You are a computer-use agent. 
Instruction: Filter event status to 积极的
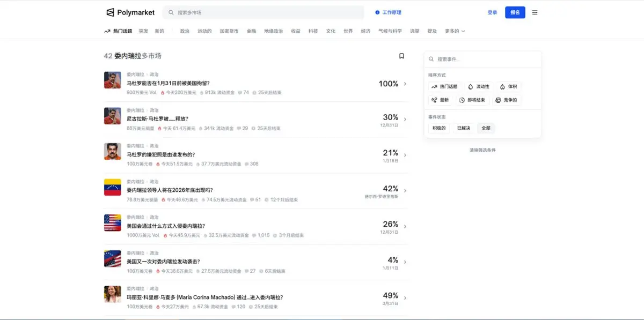tap(439, 128)
